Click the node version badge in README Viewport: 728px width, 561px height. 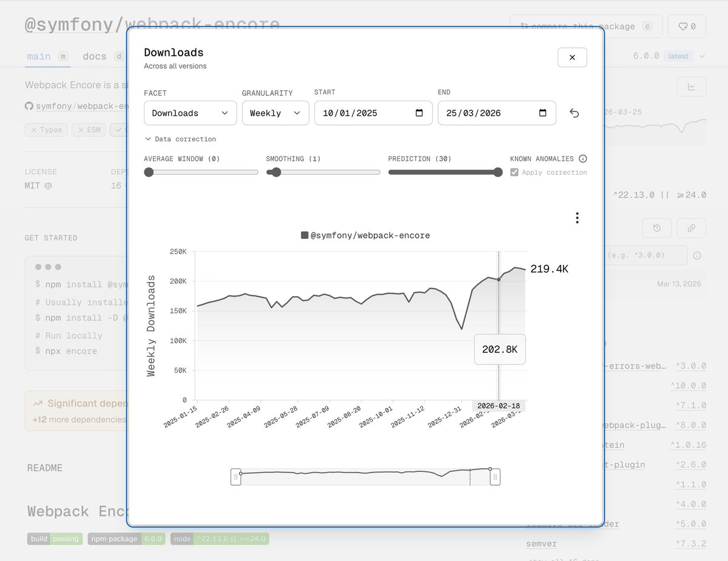pyautogui.click(x=220, y=539)
